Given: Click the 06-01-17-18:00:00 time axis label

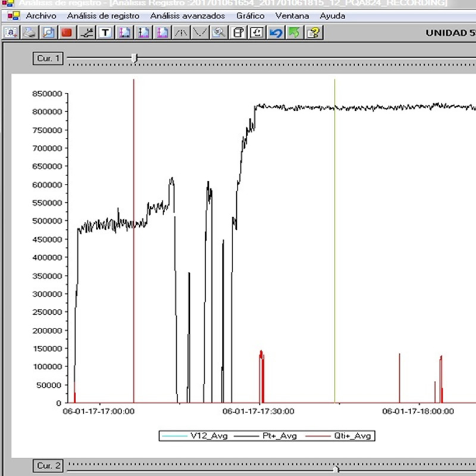Looking at the screenshot, I should [x=418, y=411].
